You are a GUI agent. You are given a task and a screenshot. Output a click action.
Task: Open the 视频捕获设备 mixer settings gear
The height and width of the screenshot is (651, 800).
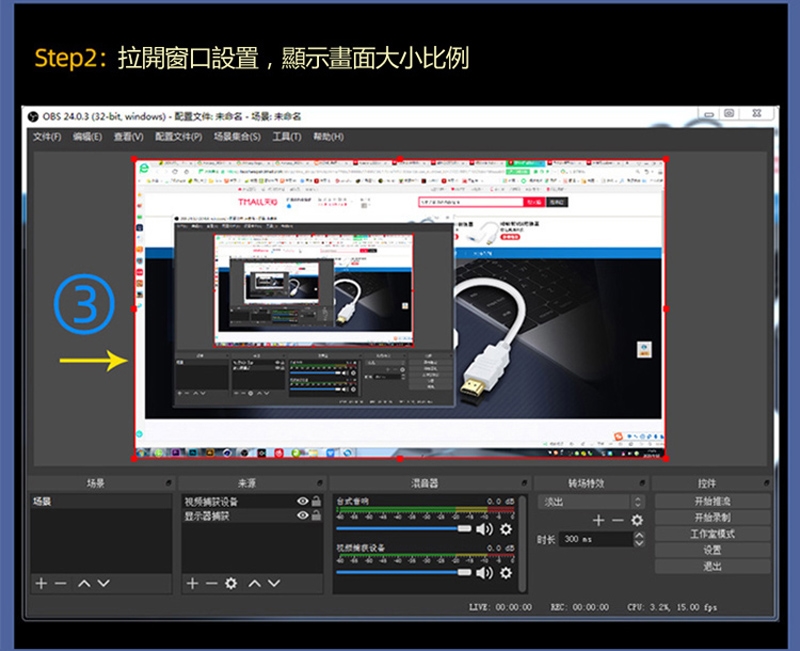click(x=506, y=573)
